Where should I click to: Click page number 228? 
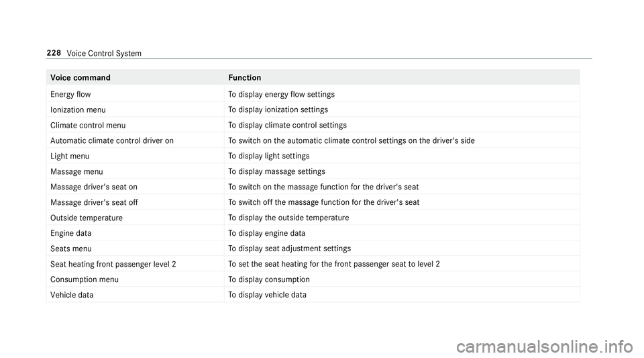(x=54, y=53)
